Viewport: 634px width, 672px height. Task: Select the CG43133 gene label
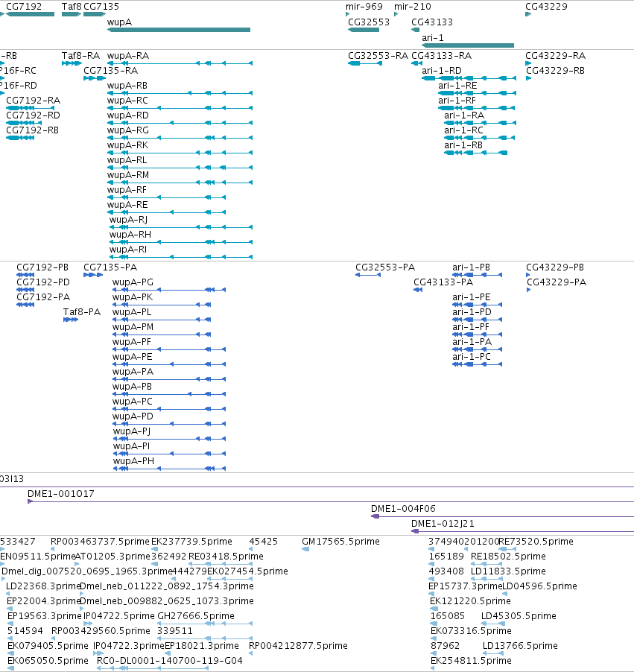[431, 22]
